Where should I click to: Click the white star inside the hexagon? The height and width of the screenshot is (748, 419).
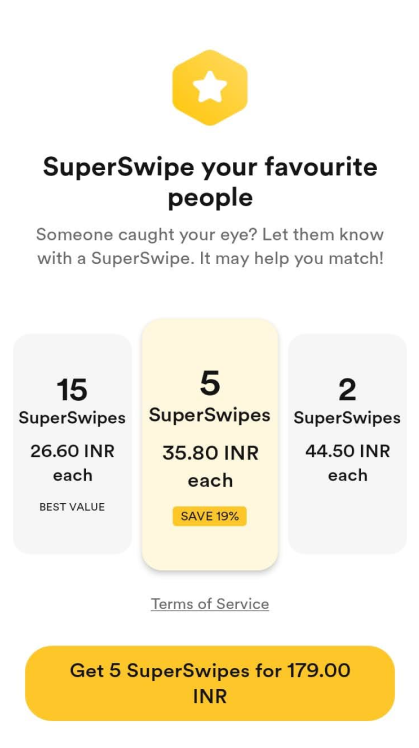pyautogui.click(x=210, y=87)
